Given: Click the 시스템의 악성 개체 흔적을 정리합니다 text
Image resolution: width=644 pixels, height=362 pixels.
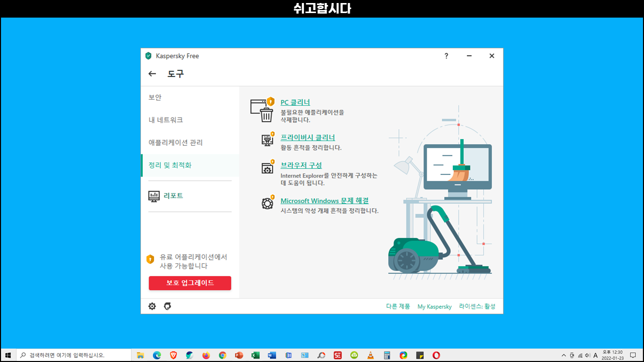Looking at the screenshot, I should [330, 211].
